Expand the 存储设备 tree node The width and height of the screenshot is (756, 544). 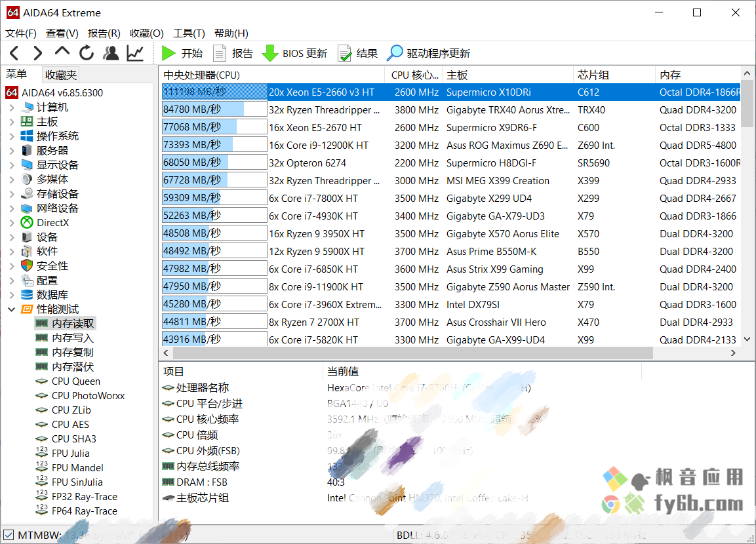12,194
